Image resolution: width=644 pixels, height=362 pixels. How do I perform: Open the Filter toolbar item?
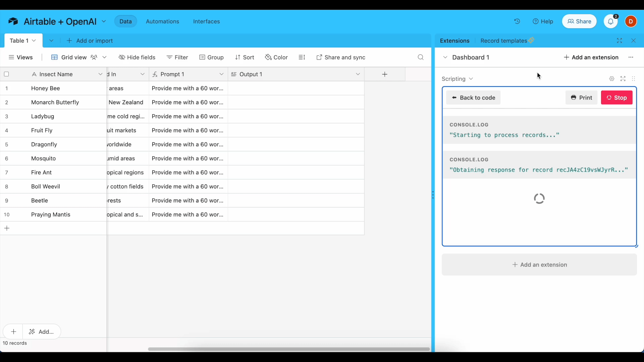[x=177, y=57]
